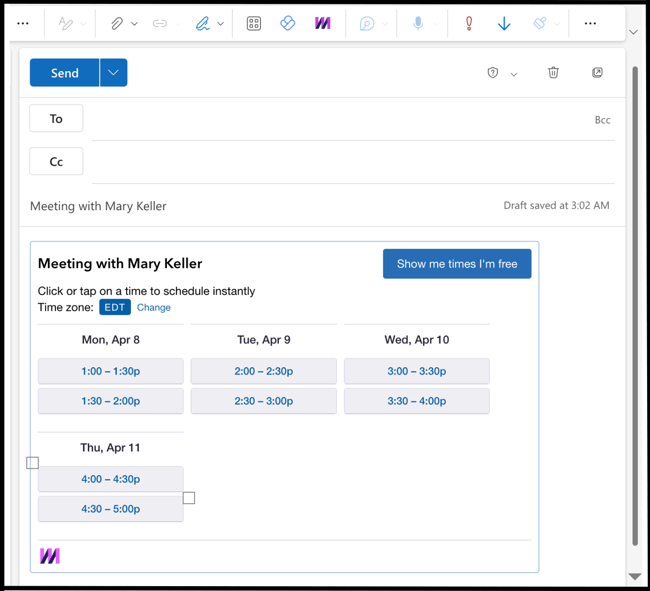
Task: Pop out message to new window
Action: coord(597,73)
